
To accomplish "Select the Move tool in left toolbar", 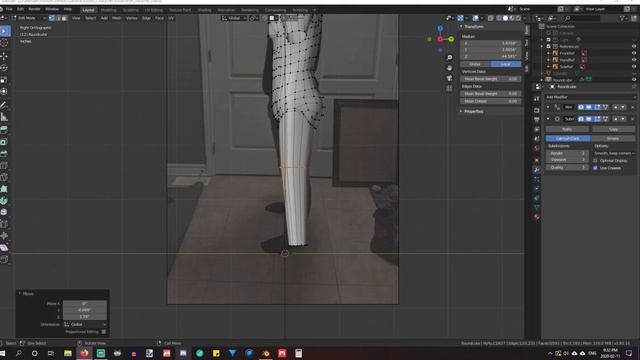I will [4, 56].
